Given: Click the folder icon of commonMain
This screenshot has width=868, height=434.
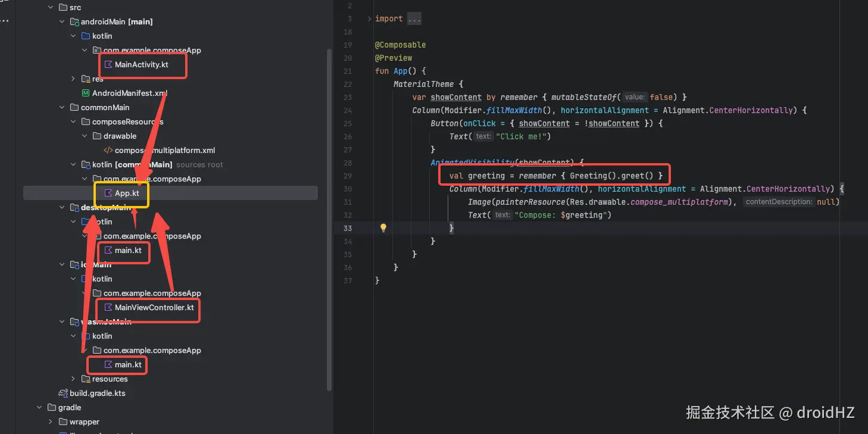Looking at the screenshot, I should 74,107.
